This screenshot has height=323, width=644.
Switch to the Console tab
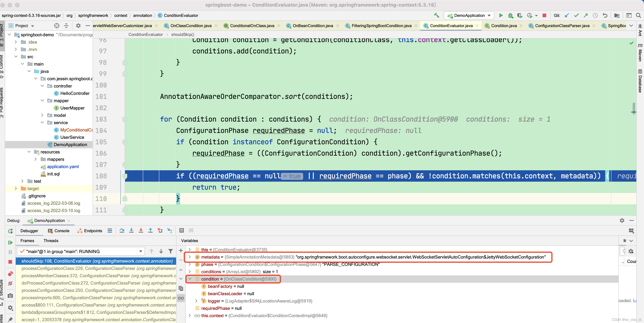click(x=59, y=231)
